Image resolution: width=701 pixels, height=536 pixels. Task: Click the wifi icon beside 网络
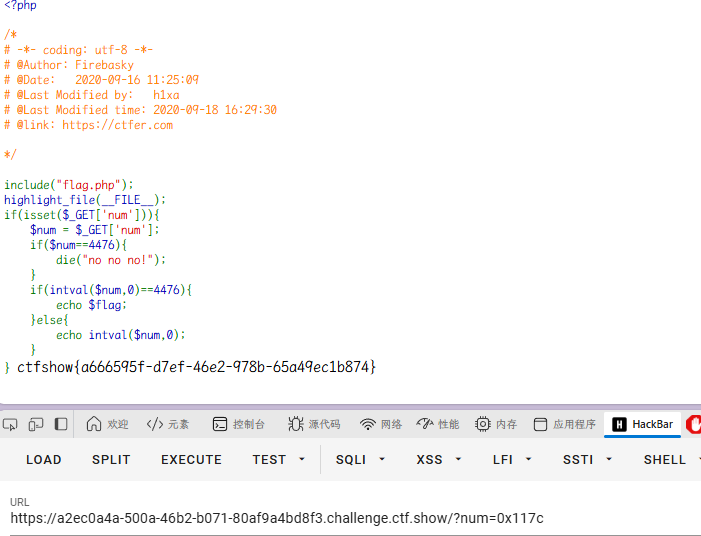click(x=367, y=424)
